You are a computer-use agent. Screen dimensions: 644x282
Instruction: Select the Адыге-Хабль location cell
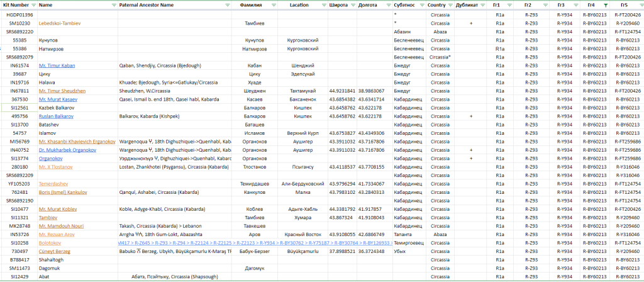tap(303, 209)
